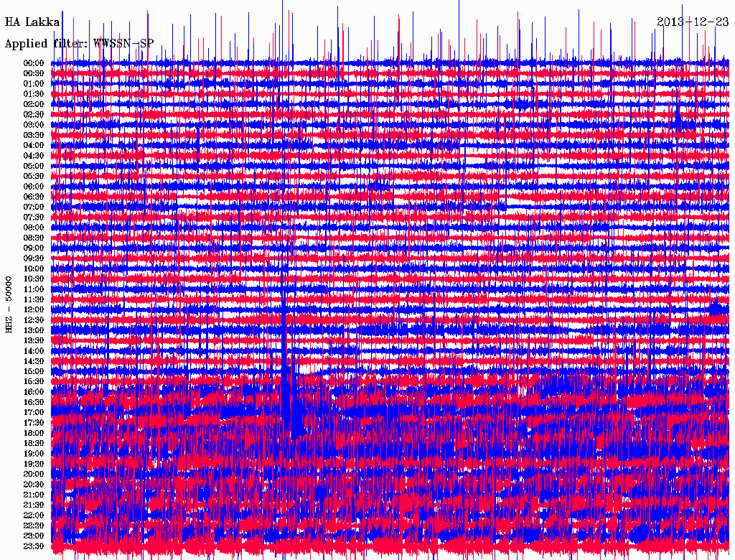Select the 07:30 time label
Screen dimensions: 735x560
point(34,217)
